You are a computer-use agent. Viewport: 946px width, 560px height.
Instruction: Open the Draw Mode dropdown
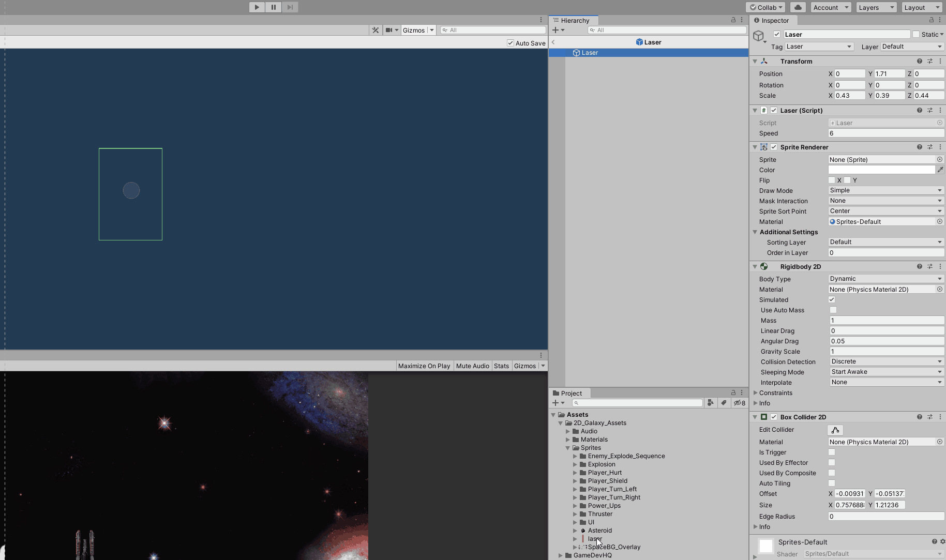[x=886, y=190]
